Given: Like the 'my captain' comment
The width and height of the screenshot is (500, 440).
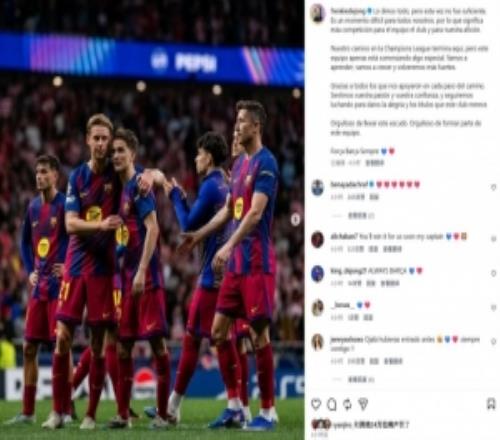Looking at the screenshot, I should click(494, 239).
